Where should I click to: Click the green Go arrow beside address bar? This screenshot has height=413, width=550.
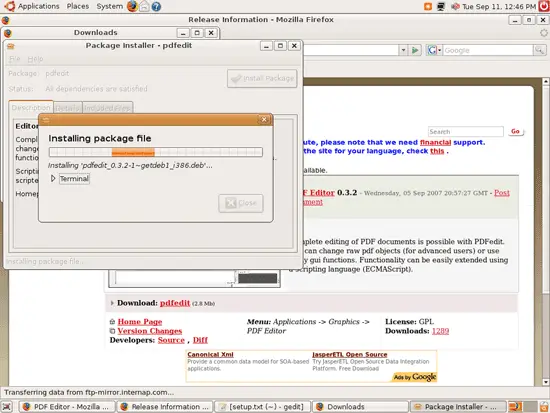(415, 50)
